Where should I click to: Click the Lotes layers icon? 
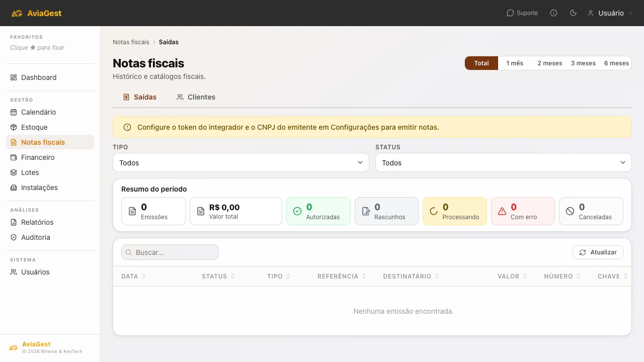[x=14, y=172]
